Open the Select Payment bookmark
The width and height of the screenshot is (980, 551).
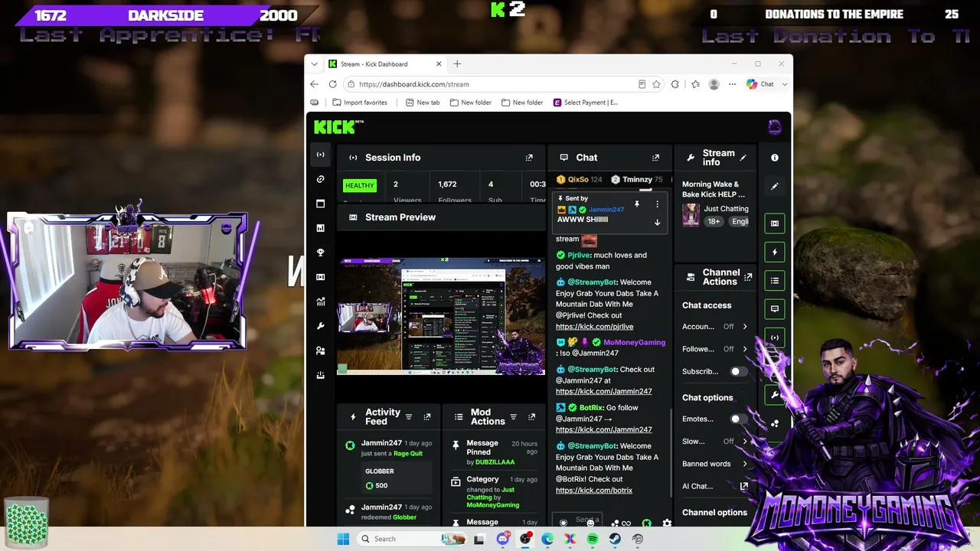[586, 103]
